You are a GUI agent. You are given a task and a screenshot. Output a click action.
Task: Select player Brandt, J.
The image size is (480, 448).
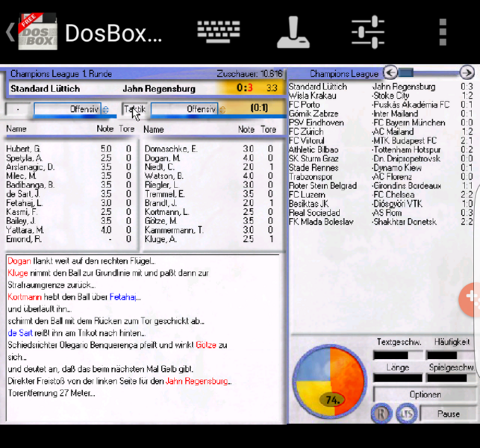(209, 203)
